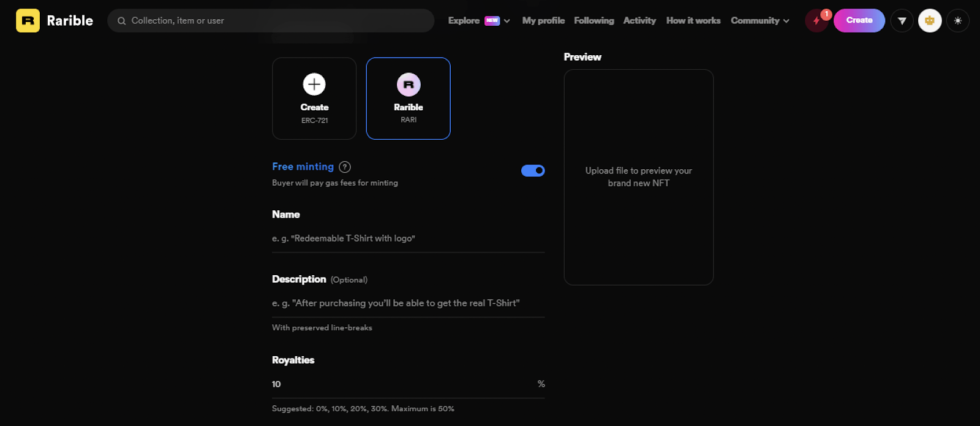Click the Rarible logo icon
Screen dimensions: 980x426
(28, 20)
